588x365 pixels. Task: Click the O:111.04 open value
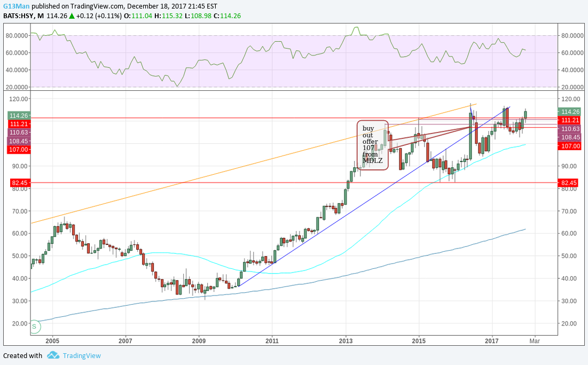click(x=138, y=15)
